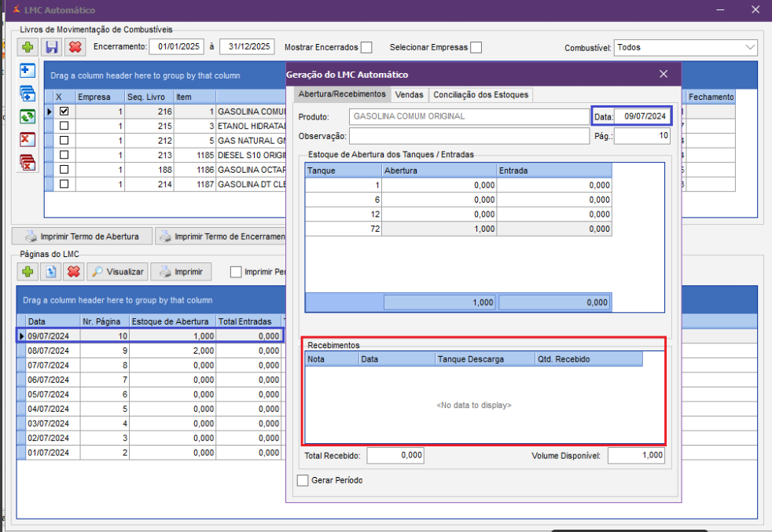Tick the Selecionar Empresas checkbox
The width and height of the screenshot is (772, 532).
pyautogui.click(x=476, y=47)
